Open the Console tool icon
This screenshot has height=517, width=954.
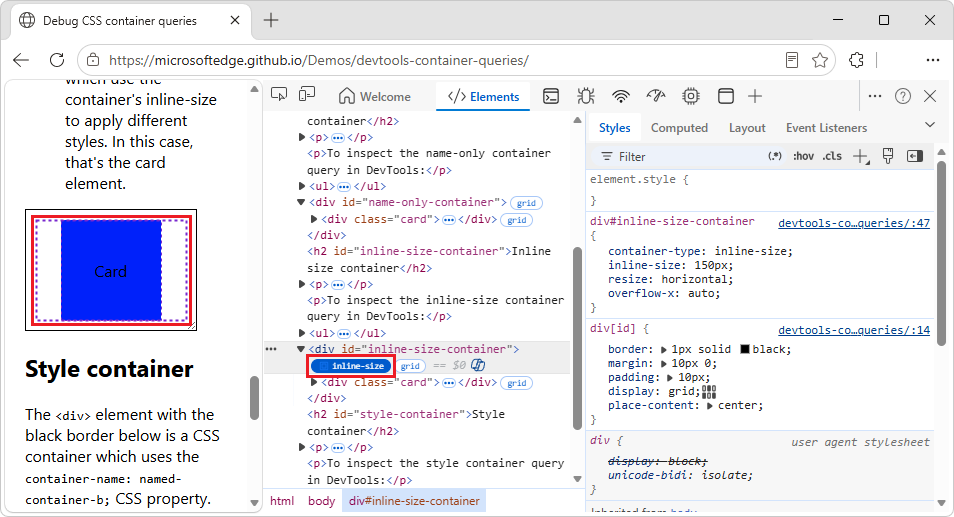(x=551, y=96)
